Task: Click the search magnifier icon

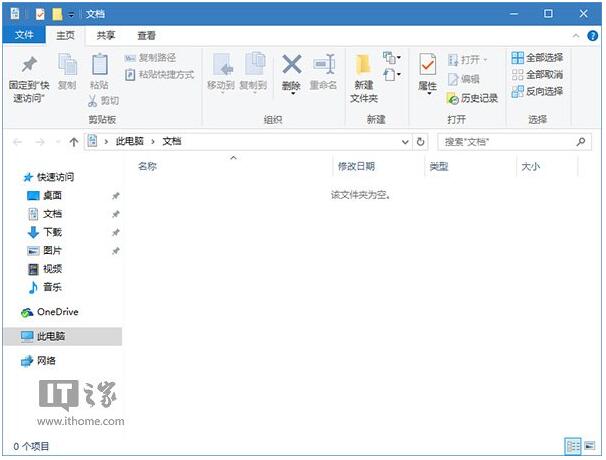Action: point(581,142)
